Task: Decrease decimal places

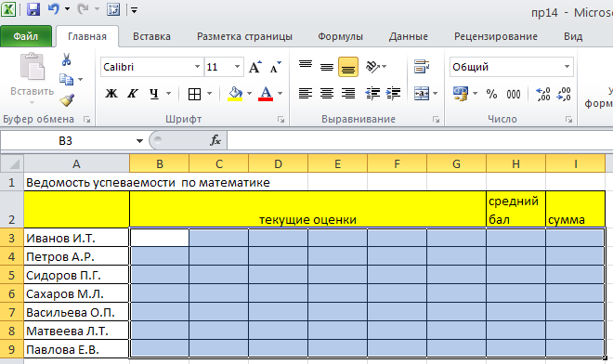Action: coord(564,94)
